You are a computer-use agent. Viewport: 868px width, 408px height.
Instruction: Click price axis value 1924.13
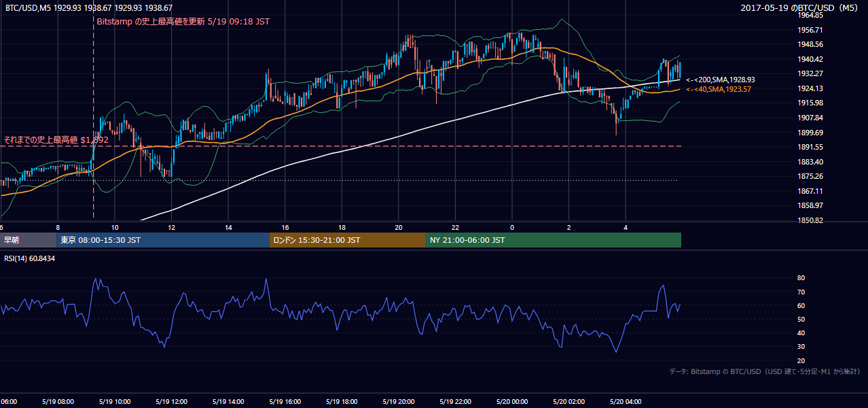[x=812, y=88]
